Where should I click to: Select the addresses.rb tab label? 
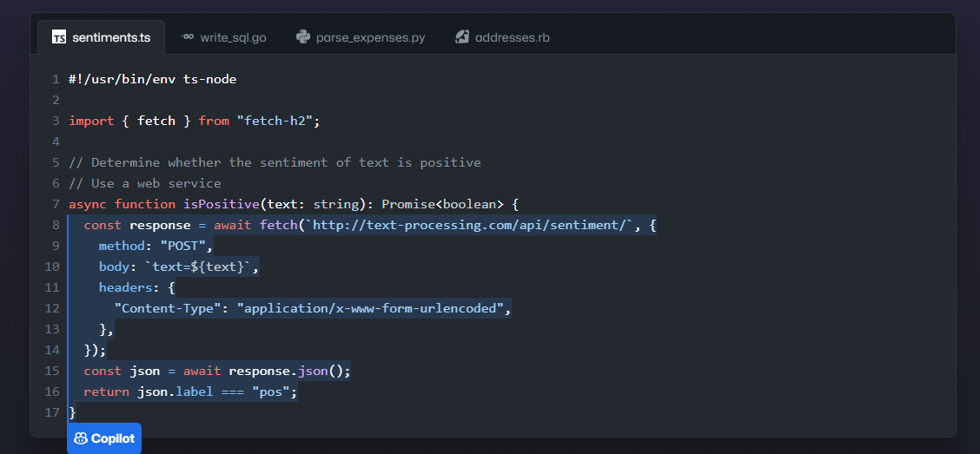[512, 37]
